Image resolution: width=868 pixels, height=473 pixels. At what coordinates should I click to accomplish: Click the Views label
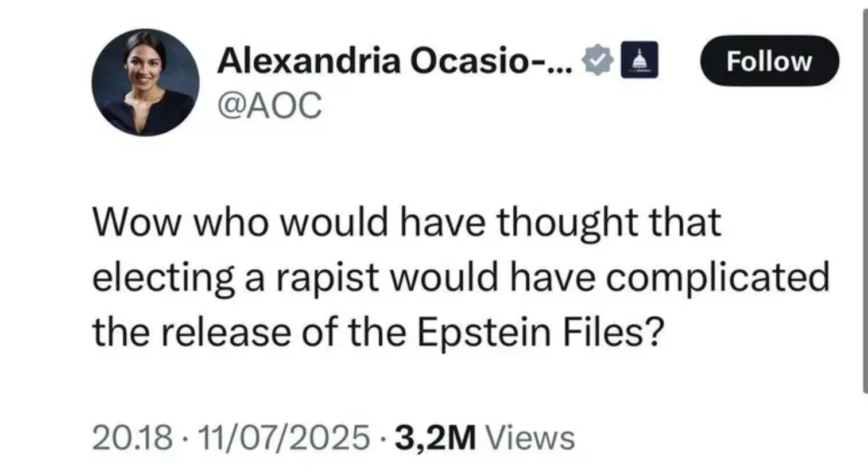tap(530, 438)
